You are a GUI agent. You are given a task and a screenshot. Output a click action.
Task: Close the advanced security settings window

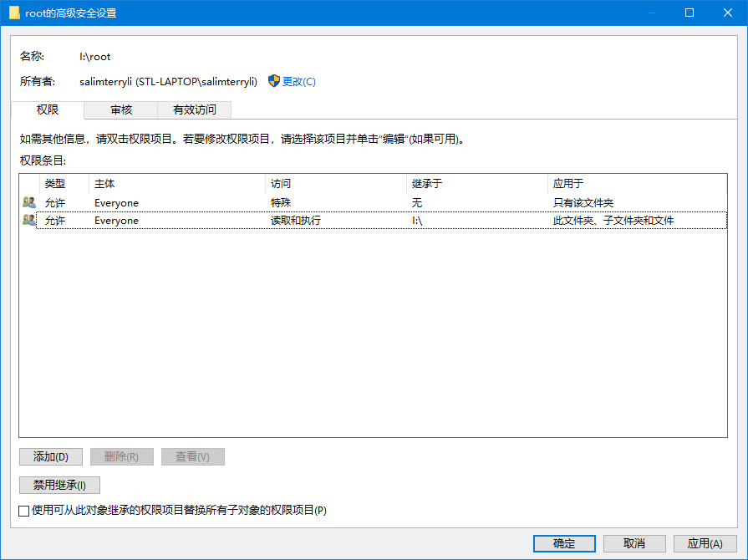coord(727,13)
